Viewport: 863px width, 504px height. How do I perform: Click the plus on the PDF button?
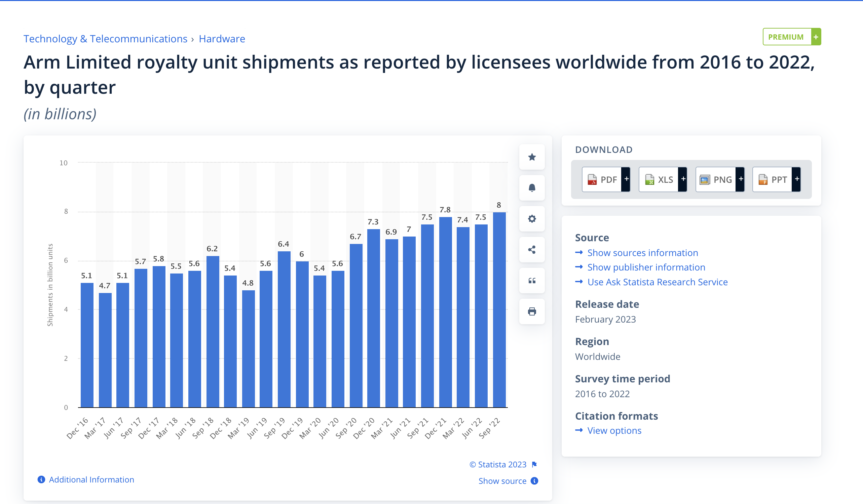click(626, 179)
